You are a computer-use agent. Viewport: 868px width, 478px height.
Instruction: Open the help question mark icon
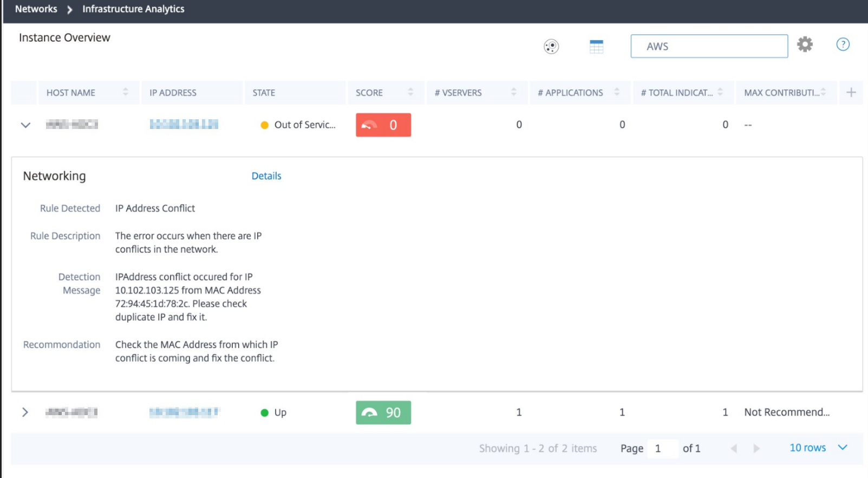pyautogui.click(x=843, y=44)
